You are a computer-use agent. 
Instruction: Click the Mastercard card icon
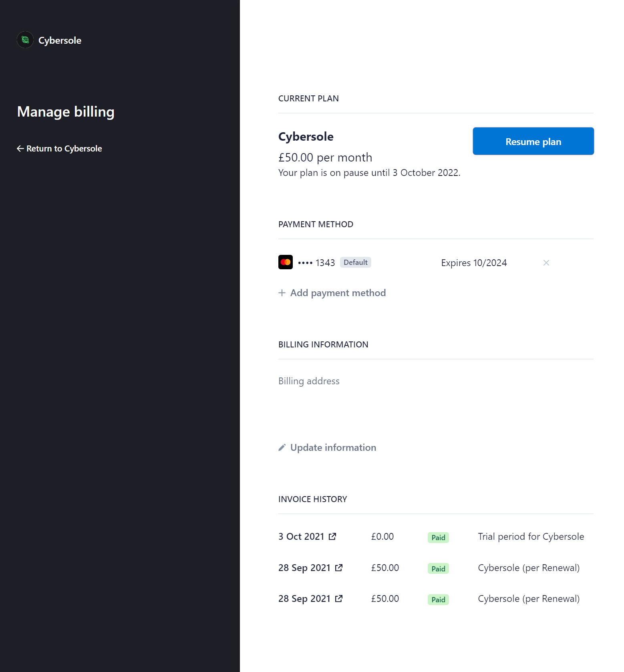(x=286, y=262)
